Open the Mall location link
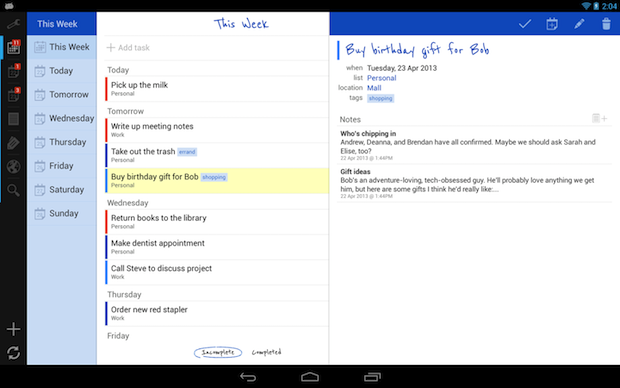This screenshot has height=388, width=620. 374,88
